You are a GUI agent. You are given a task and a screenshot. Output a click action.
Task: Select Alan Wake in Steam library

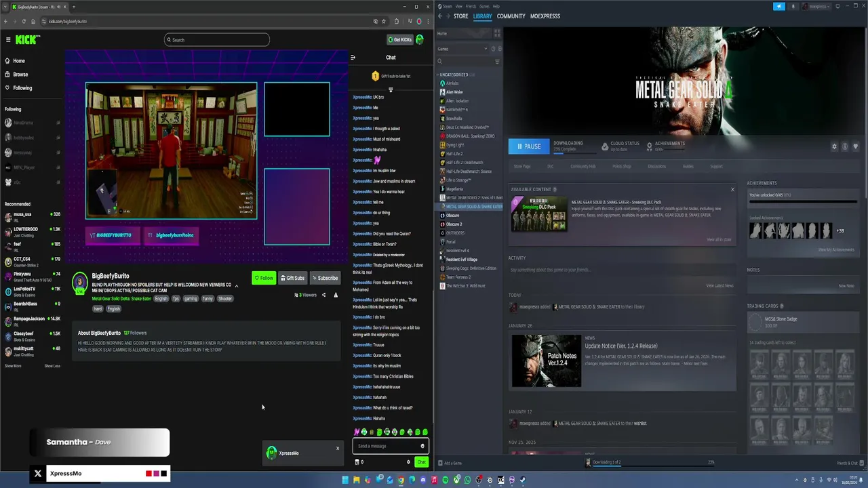click(454, 92)
